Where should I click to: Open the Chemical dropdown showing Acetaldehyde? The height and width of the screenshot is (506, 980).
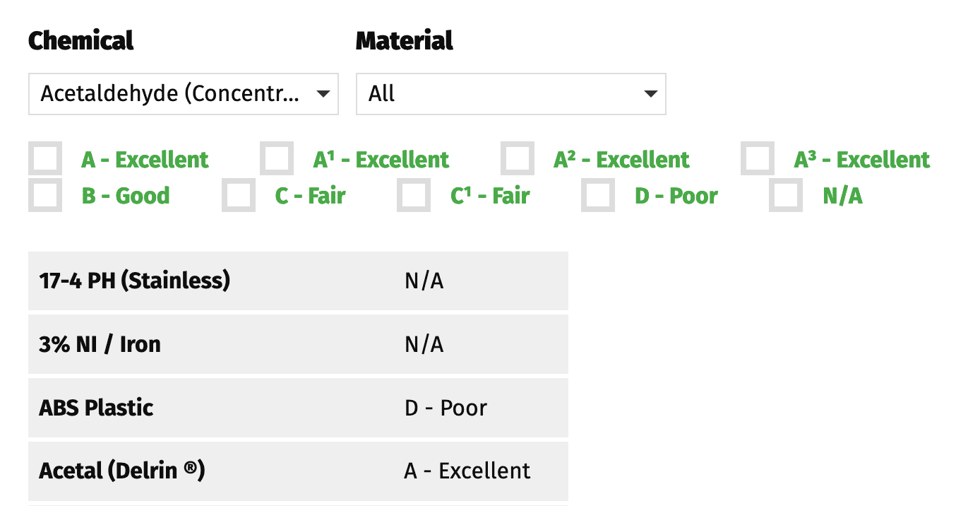point(169,94)
